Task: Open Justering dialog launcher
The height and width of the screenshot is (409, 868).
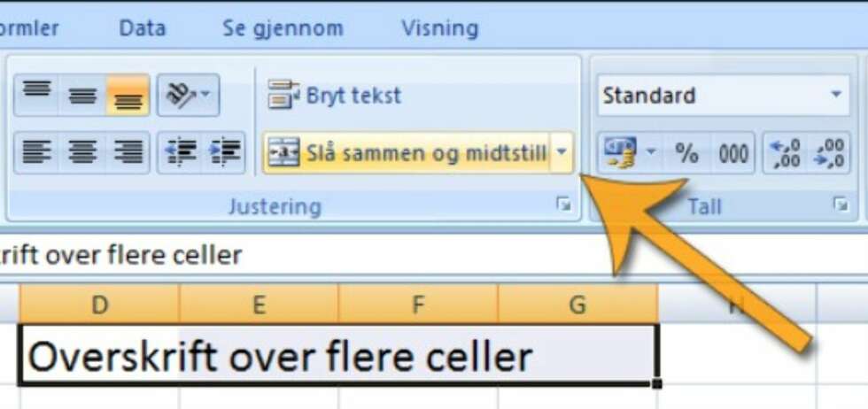Action: point(563,205)
